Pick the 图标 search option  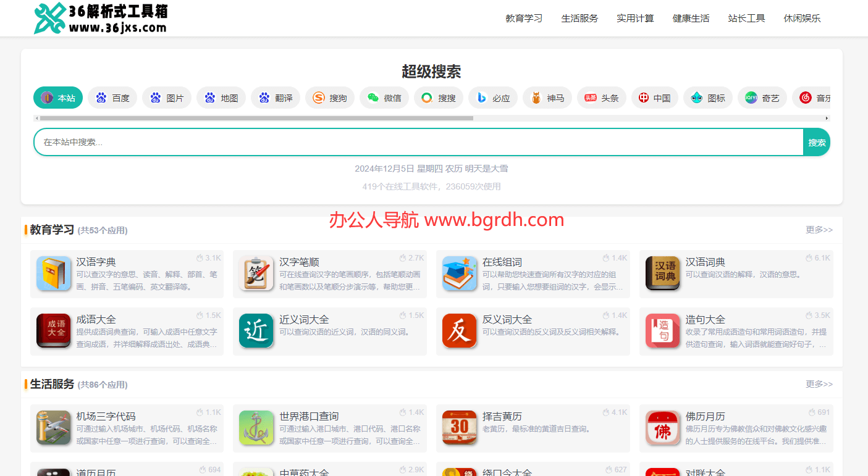(x=708, y=98)
